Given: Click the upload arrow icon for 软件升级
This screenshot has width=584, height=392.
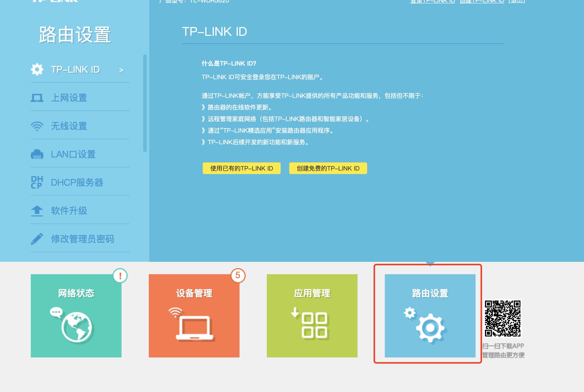Looking at the screenshot, I should (37, 211).
